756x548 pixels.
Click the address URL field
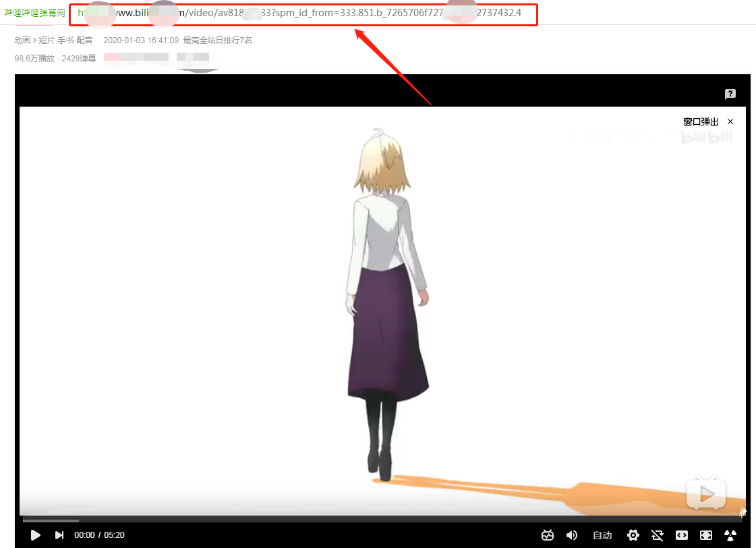coord(303,14)
